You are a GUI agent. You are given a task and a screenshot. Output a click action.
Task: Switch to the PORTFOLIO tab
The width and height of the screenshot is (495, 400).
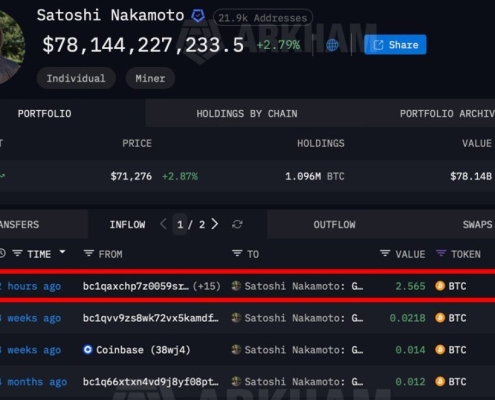pyautogui.click(x=44, y=114)
